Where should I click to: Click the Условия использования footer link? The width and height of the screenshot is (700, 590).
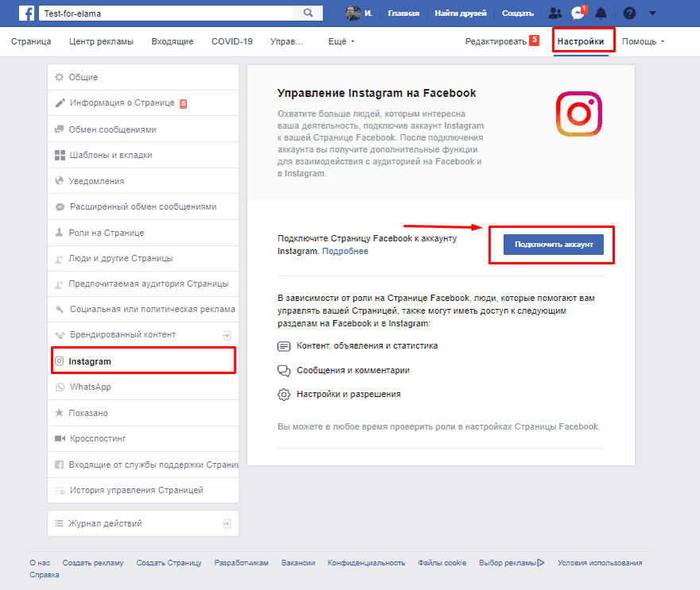[600, 563]
